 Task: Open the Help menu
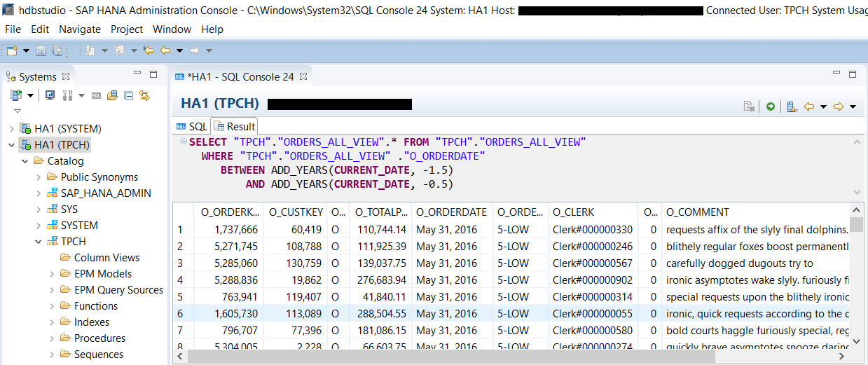(212, 29)
